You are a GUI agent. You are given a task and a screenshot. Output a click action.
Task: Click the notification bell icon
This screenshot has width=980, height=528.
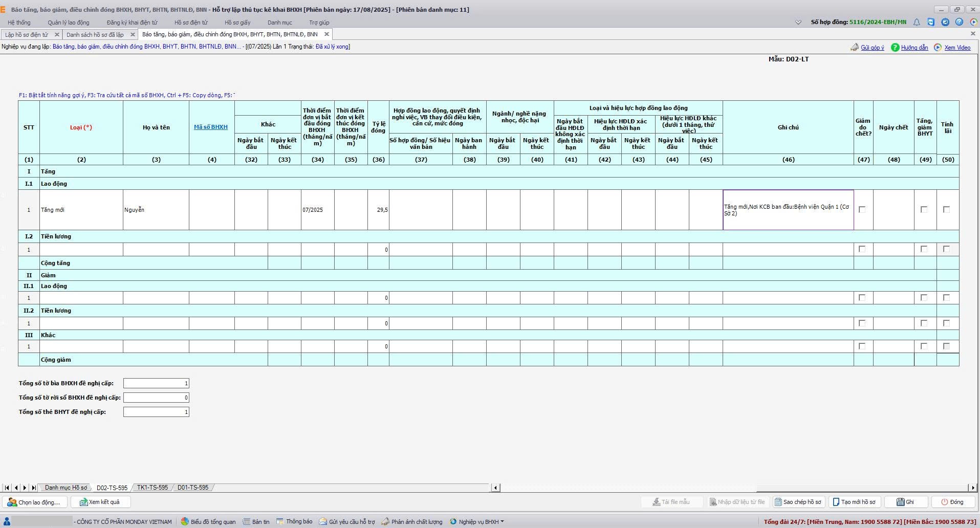[x=917, y=22]
